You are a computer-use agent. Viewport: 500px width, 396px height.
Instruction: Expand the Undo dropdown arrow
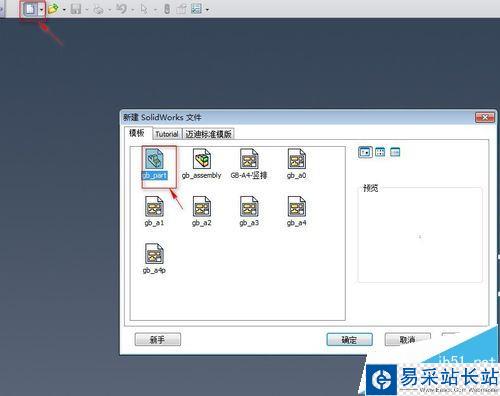pos(132,10)
